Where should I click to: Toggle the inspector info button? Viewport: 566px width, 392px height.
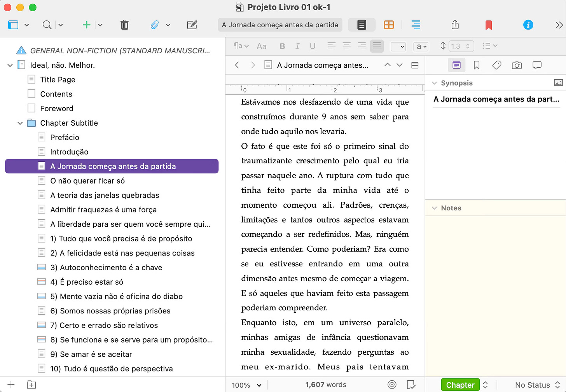point(528,25)
